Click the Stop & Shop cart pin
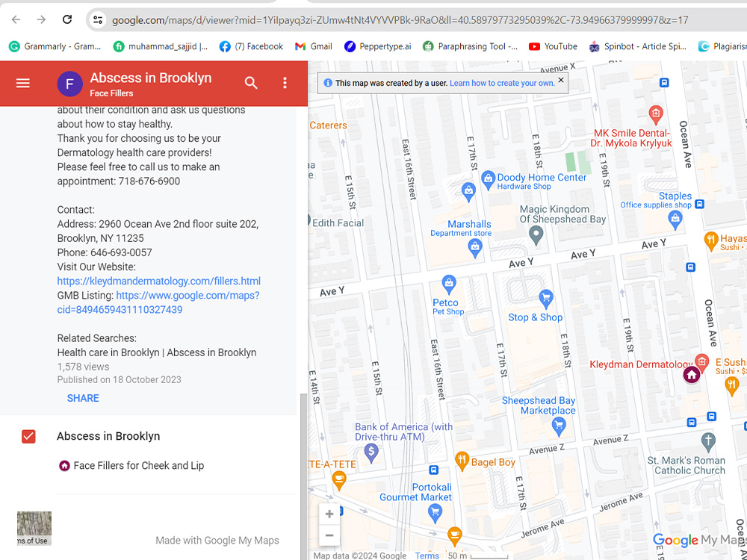Image resolution: width=747 pixels, height=560 pixels. [546, 299]
